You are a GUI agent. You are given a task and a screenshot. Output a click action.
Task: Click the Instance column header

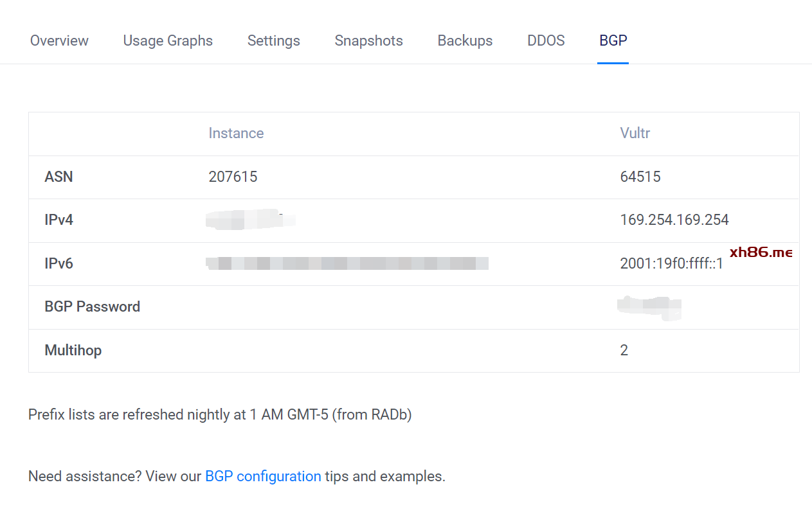[236, 133]
